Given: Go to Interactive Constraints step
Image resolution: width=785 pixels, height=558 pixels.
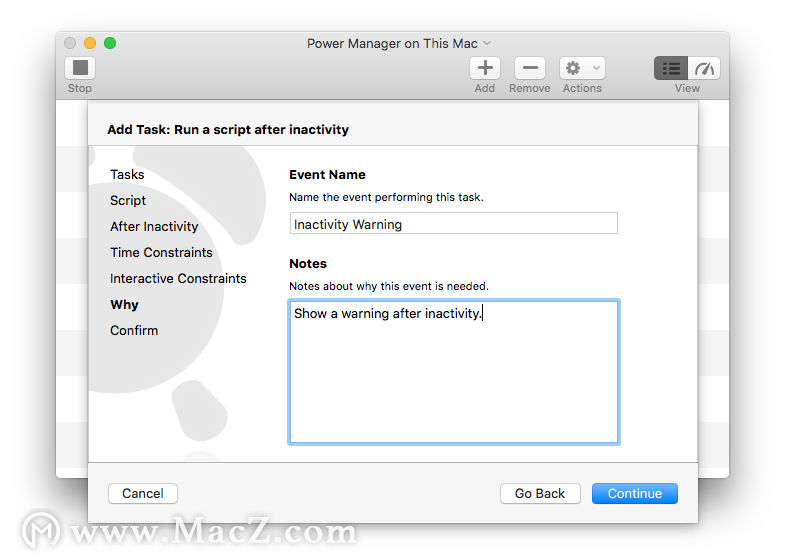Looking at the screenshot, I should (178, 279).
